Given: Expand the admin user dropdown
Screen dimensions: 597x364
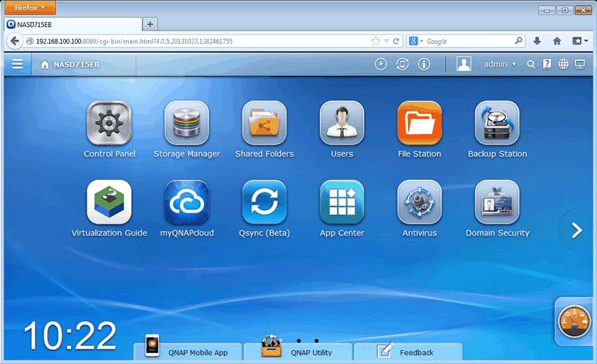Looking at the screenshot, I should tap(499, 64).
